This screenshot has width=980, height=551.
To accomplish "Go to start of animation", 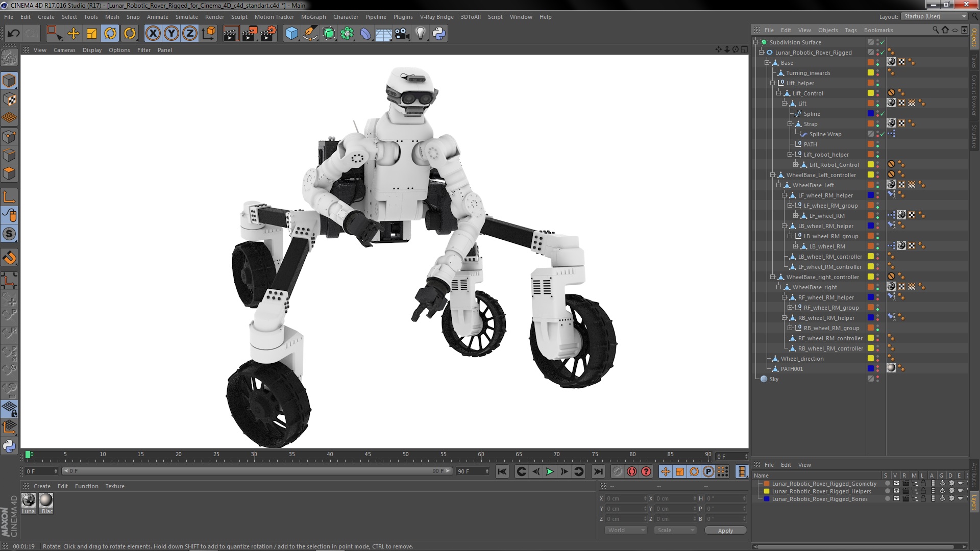I will click(x=502, y=471).
